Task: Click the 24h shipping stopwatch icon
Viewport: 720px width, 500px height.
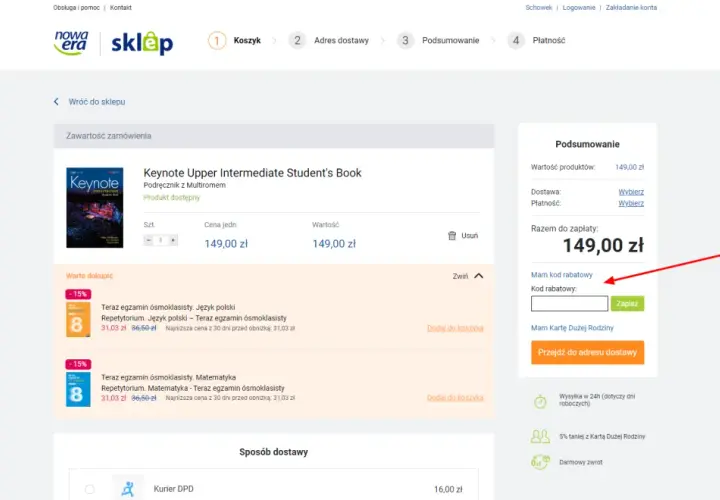Action: click(x=540, y=401)
